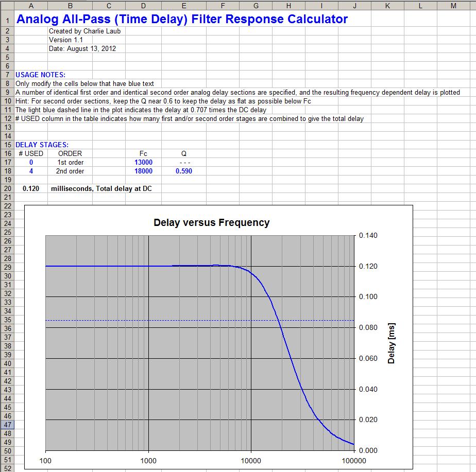This screenshot has height=472, width=476.
Task: Click the 'USAGE NOTES:' heading
Action: pyautogui.click(x=40, y=75)
